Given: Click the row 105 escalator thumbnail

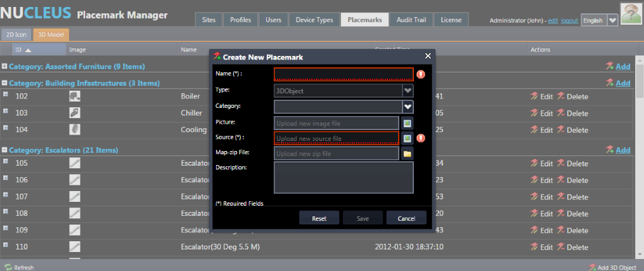Looking at the screenshot, I should point(75,163).
